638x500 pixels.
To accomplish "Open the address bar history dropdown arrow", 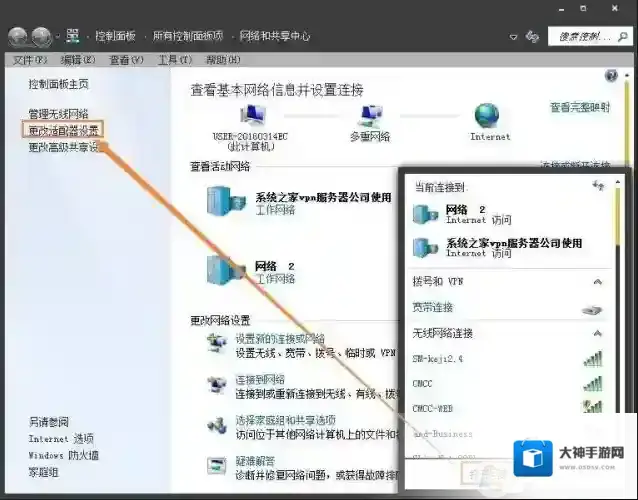I will pyautogui.click(x=513, y=37).
